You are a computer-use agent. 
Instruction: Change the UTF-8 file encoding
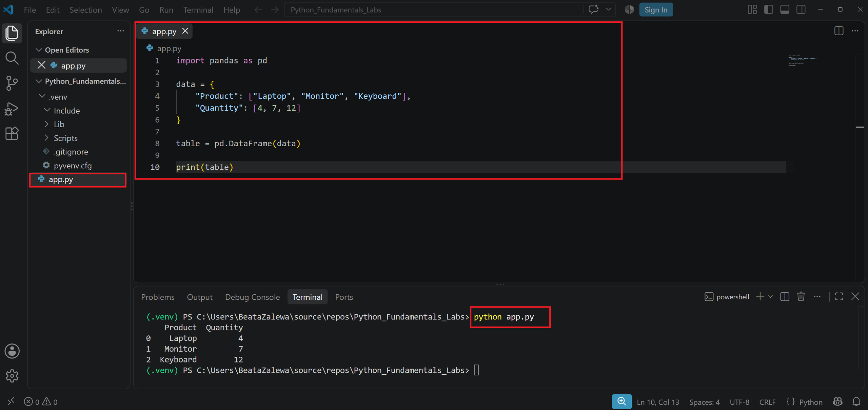tap(739, 402)
